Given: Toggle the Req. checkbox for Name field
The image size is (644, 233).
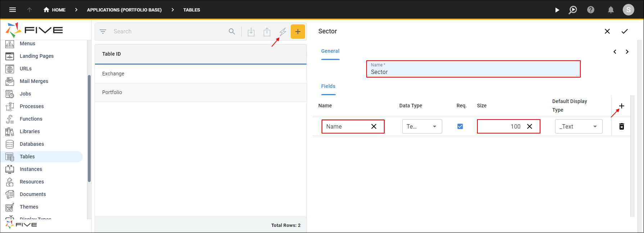Looking at the screenshot, I should click(460, 126).
